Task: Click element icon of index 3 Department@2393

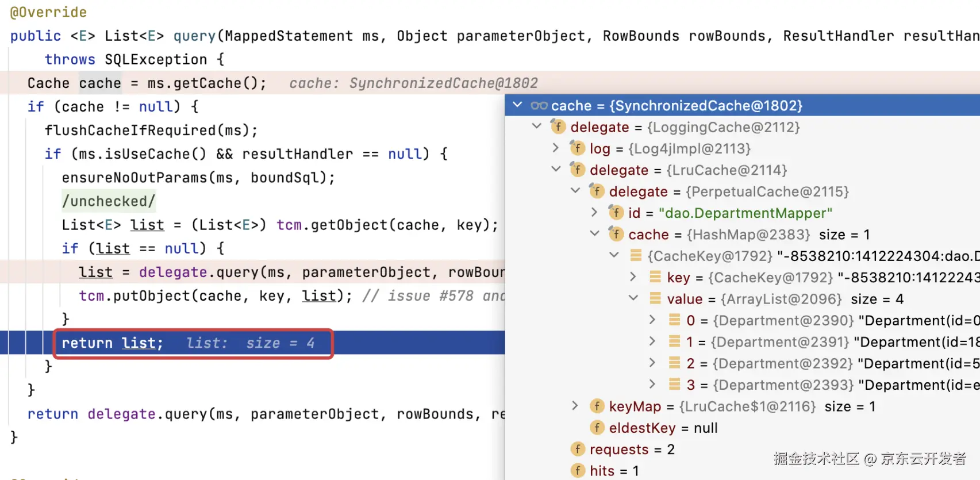Action: click(x=675, y=384)
